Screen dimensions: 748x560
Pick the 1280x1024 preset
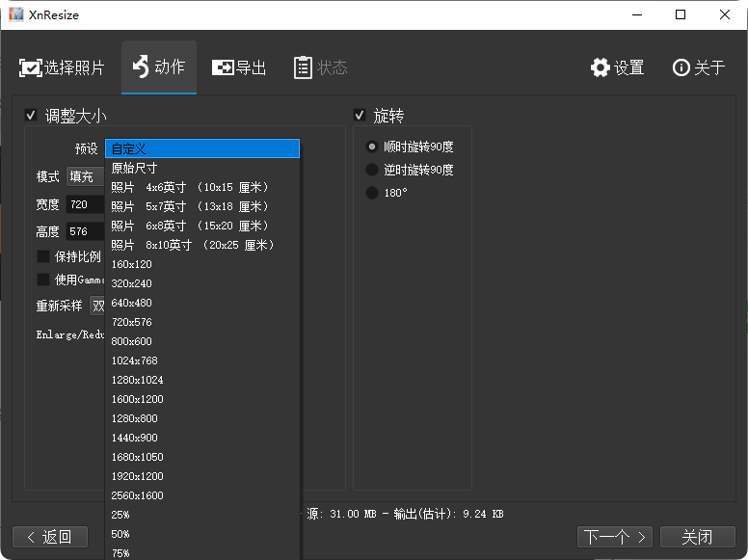click(x=202, y=380)
